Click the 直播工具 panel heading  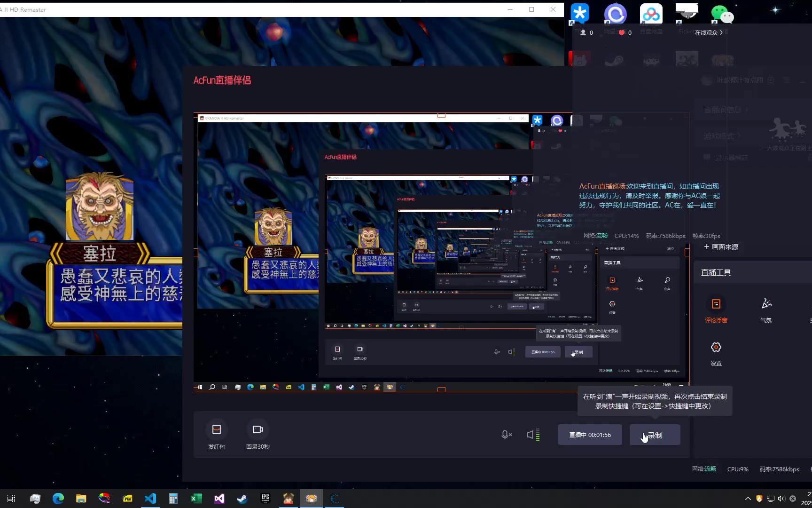tap(716, 273)
